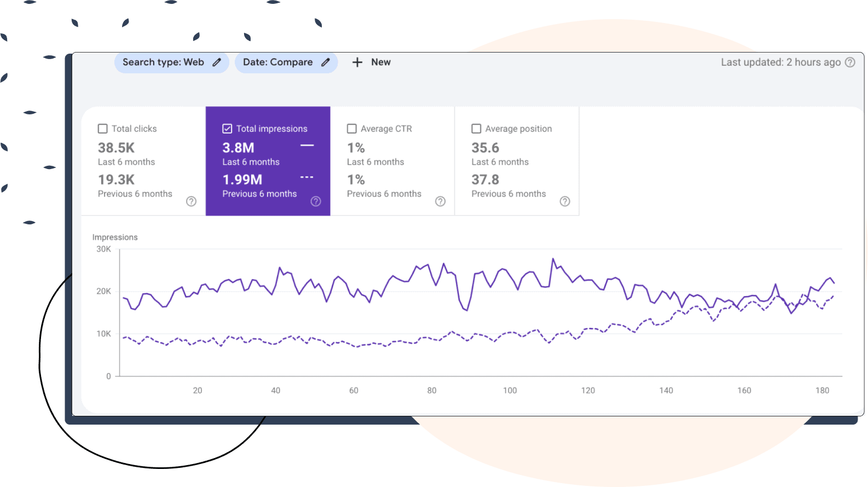868x487 pixels.
Task: Open help icon beside Last updated
Action: click(x=850, y=62)
